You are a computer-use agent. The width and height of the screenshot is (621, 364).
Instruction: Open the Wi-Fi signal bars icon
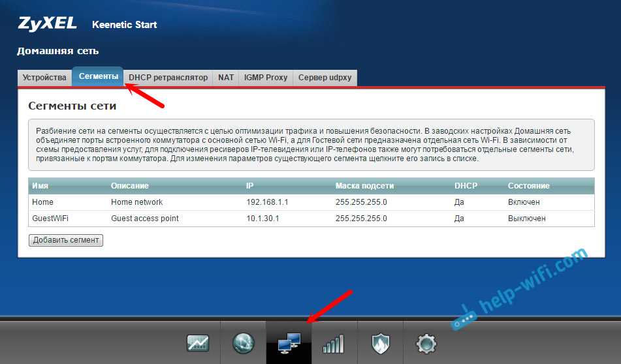[x=334, y=343]
